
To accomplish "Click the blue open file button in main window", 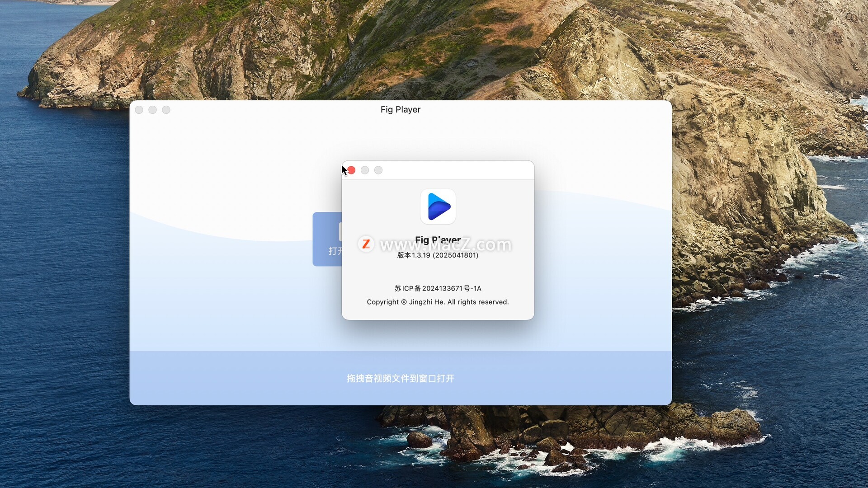I will coord(327,239).
